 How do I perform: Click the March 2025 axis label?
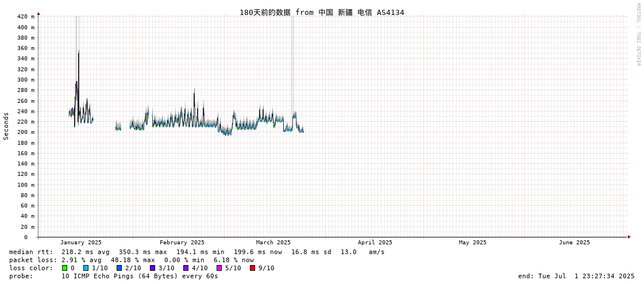pos(273,243)
